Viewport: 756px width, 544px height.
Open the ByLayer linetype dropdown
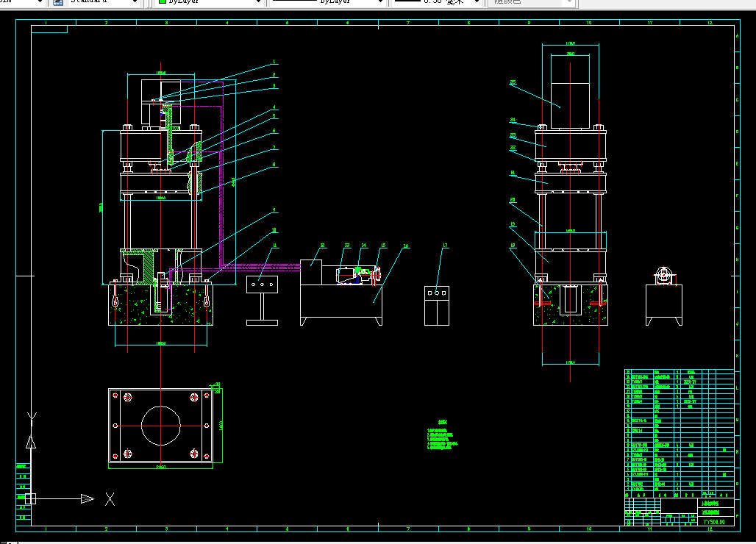(x=327, y=2)
